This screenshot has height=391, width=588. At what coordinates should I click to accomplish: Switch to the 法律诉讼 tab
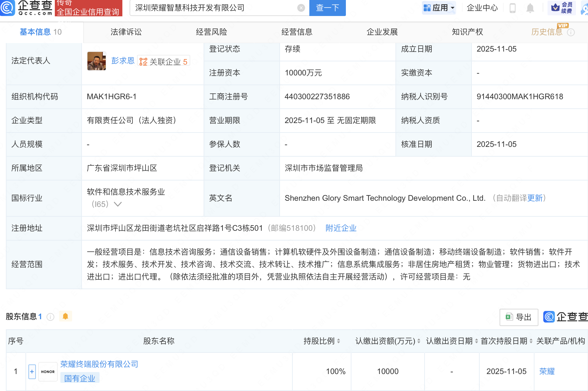point(126,32)
